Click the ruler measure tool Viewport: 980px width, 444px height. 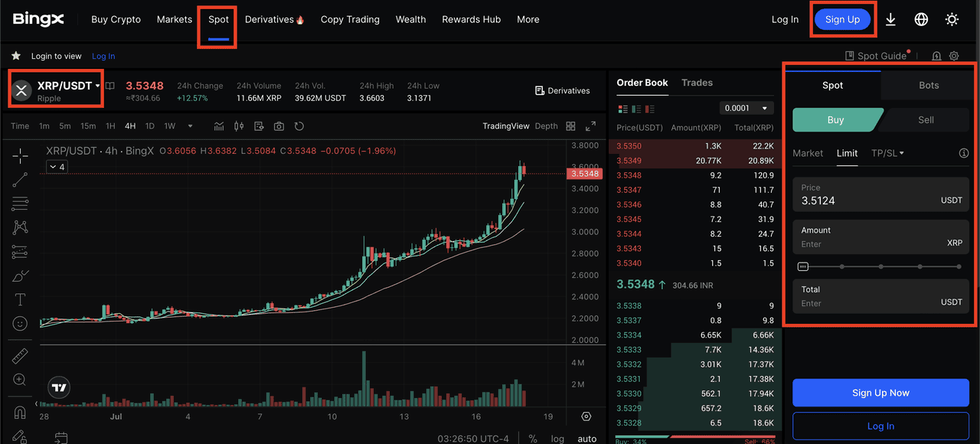[20, 357]
